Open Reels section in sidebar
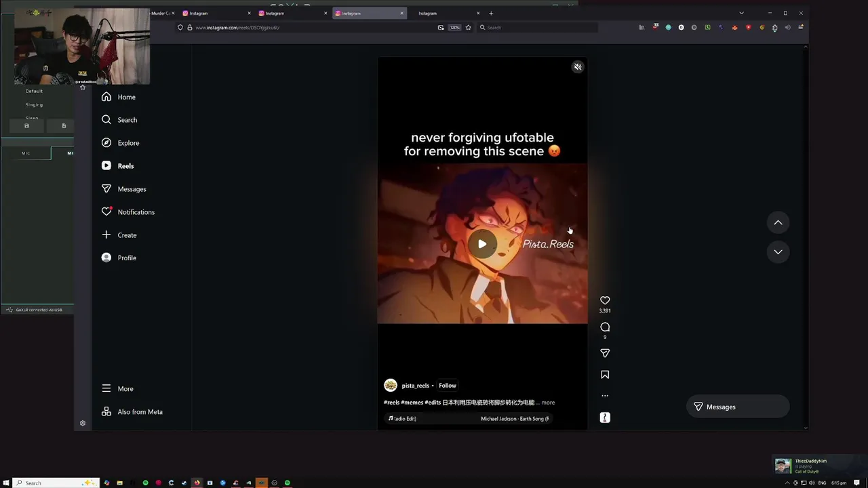 click(118, 166)
